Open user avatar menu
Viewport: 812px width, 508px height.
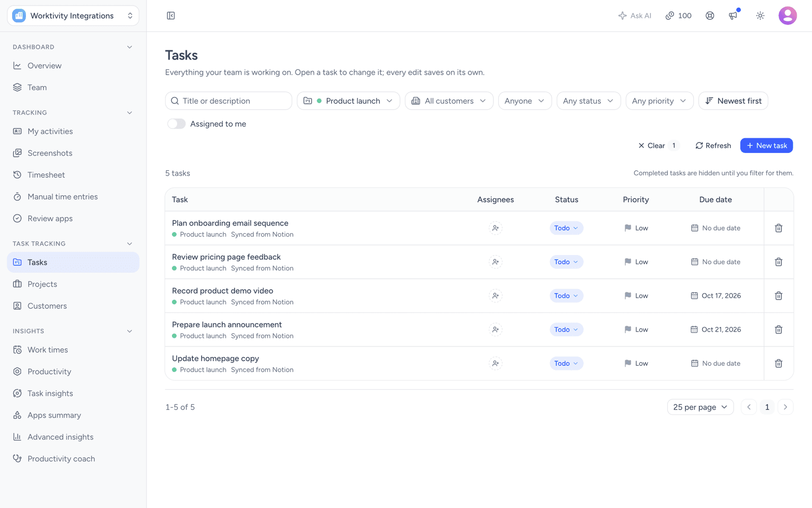click(788, 16)
